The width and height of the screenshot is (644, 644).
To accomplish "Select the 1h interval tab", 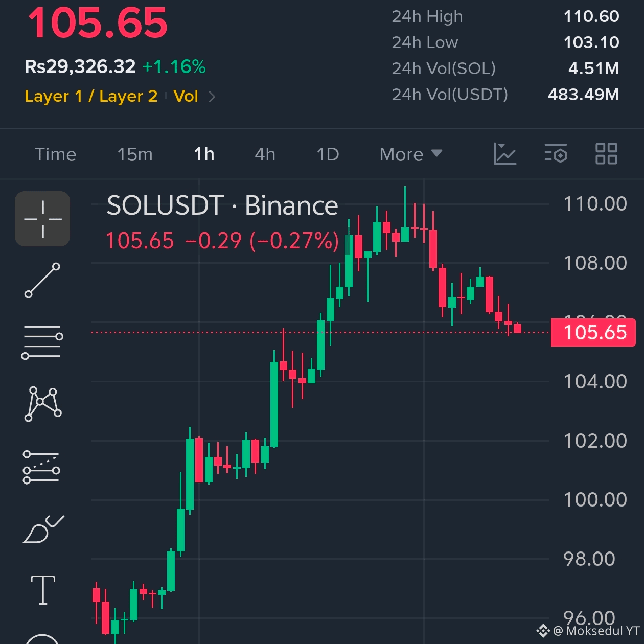I will [204, 154].
